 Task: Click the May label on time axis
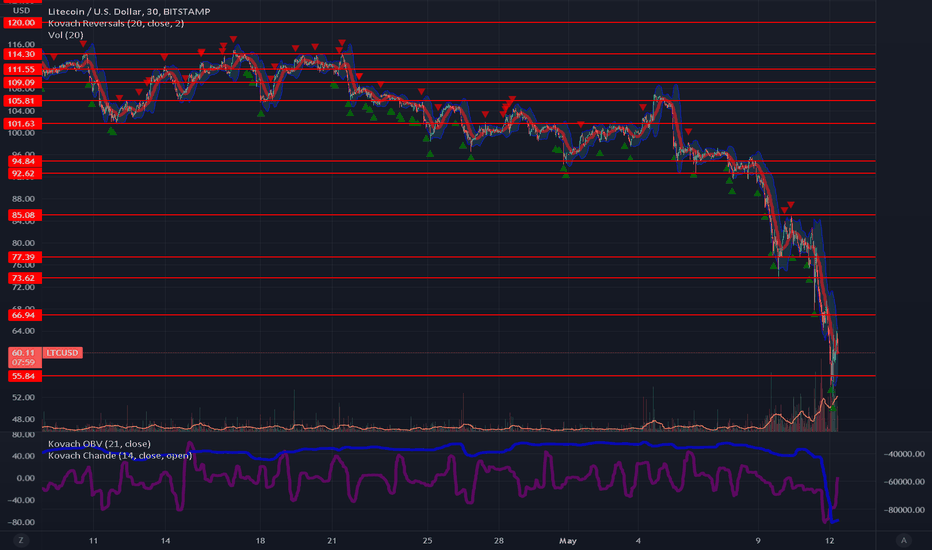pyautogui.click(x=568, y=540)
